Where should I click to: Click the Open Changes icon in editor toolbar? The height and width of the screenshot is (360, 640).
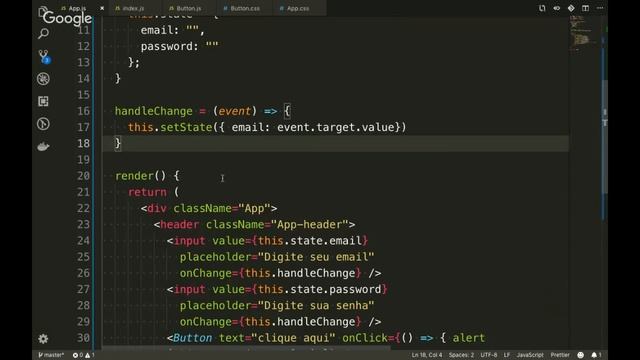(x=542, y=8)
